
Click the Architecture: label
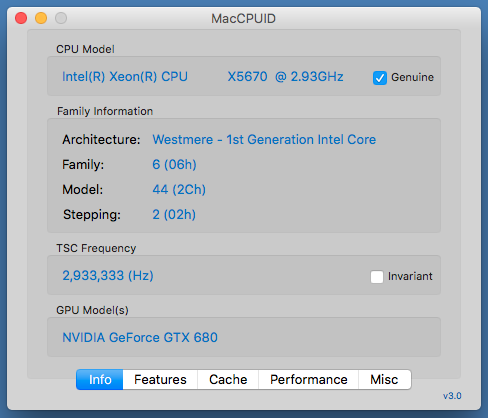point(101,139)
